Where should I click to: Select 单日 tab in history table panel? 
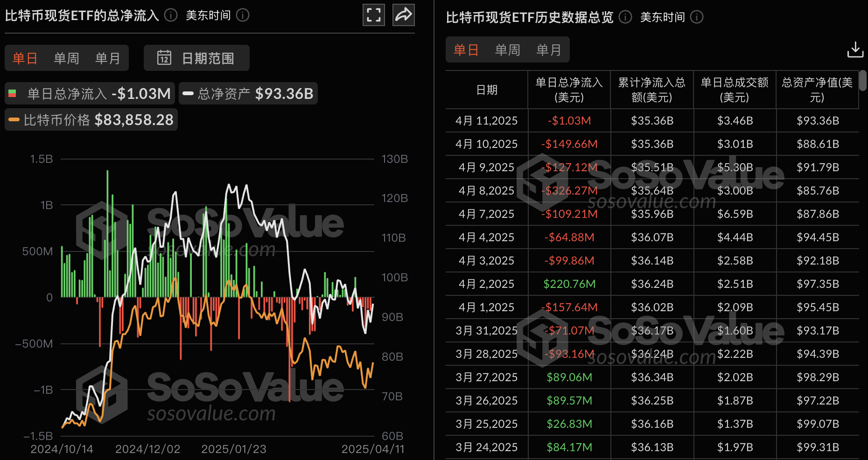coord(466,50)
